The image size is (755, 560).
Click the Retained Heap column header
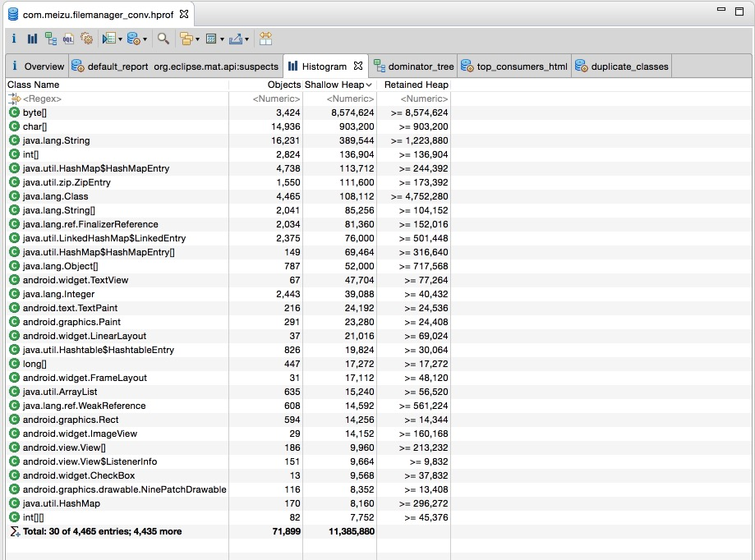416,85
